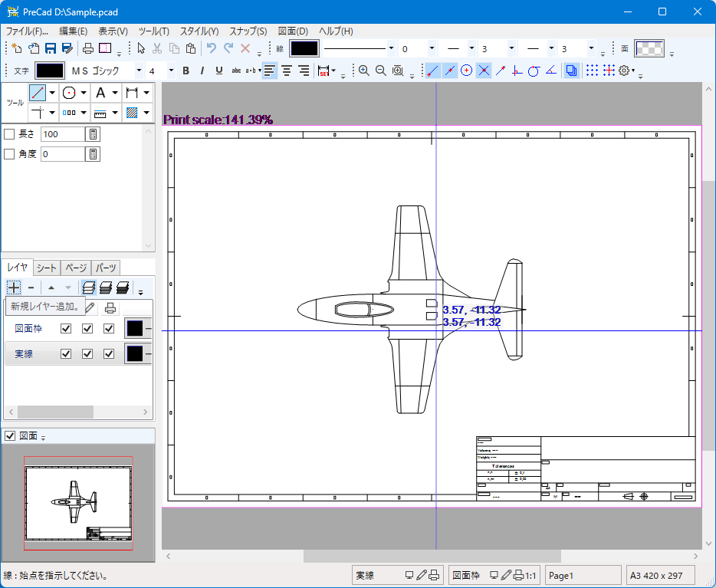Open the black line color swatch
The image size is (716, 588).
304,48
